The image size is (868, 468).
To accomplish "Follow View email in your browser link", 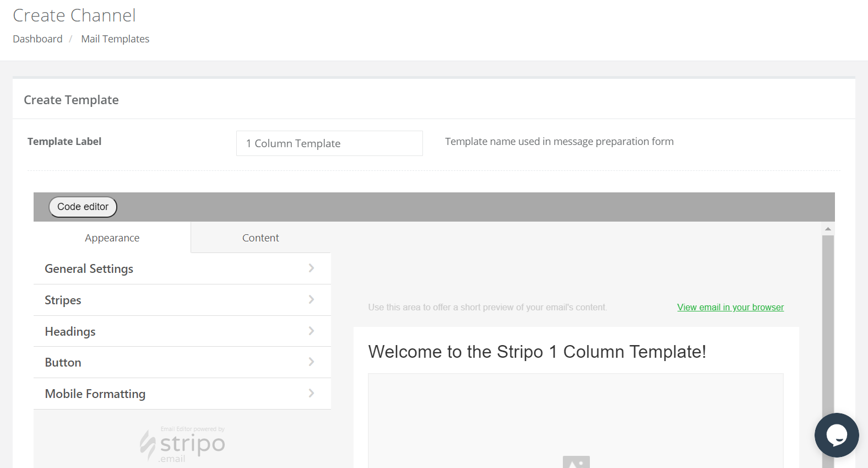I will click(x=730, y=307).
